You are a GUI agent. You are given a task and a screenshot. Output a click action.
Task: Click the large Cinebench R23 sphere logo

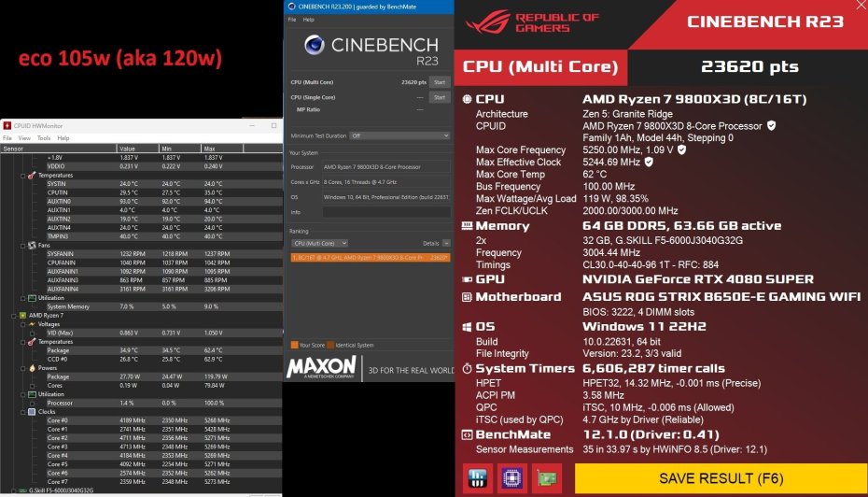(x=314, y=45)
